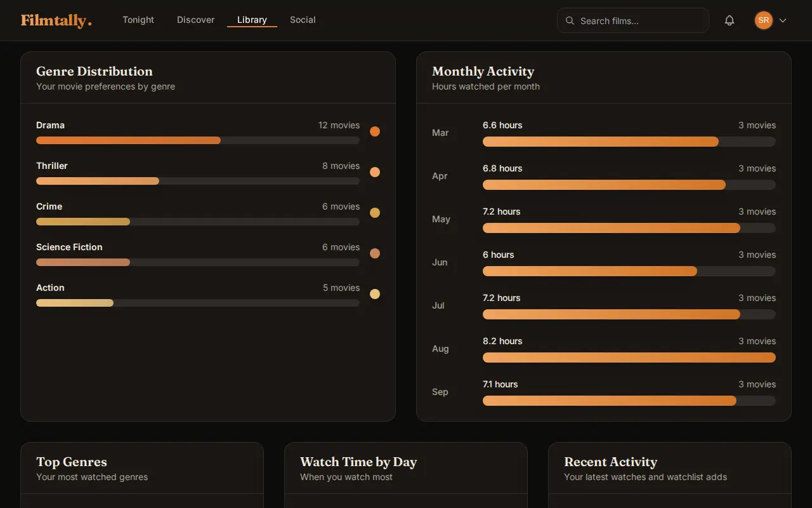The height and width of the screenshot is (508, 812).
Task: Click the May hours bar
Action: click(629, 228)
